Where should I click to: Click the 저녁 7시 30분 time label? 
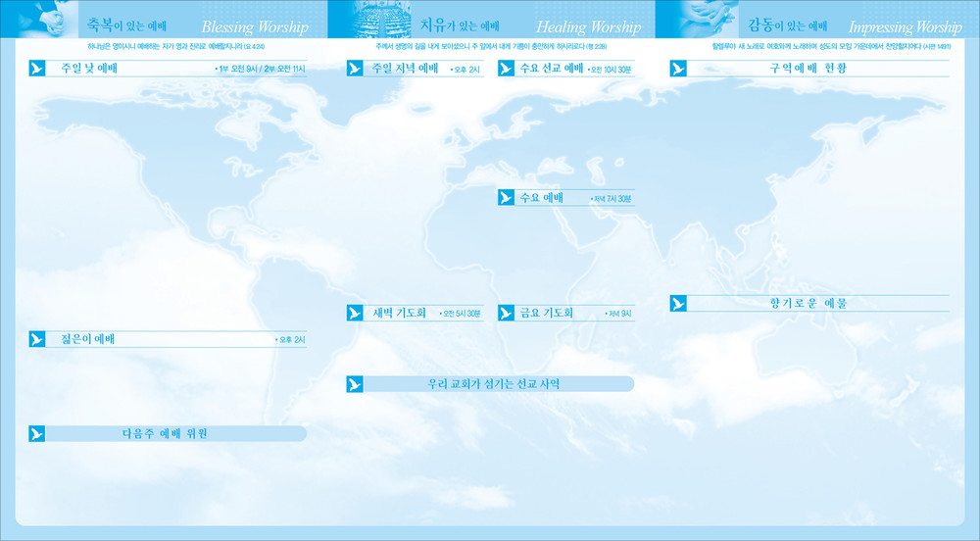pos(612,199)
